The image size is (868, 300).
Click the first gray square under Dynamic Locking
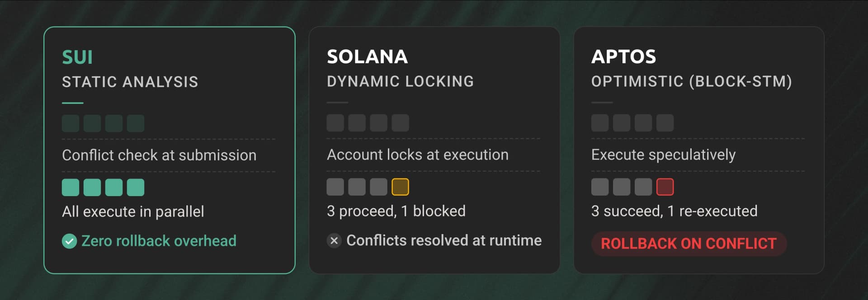[x=335, y=123]
